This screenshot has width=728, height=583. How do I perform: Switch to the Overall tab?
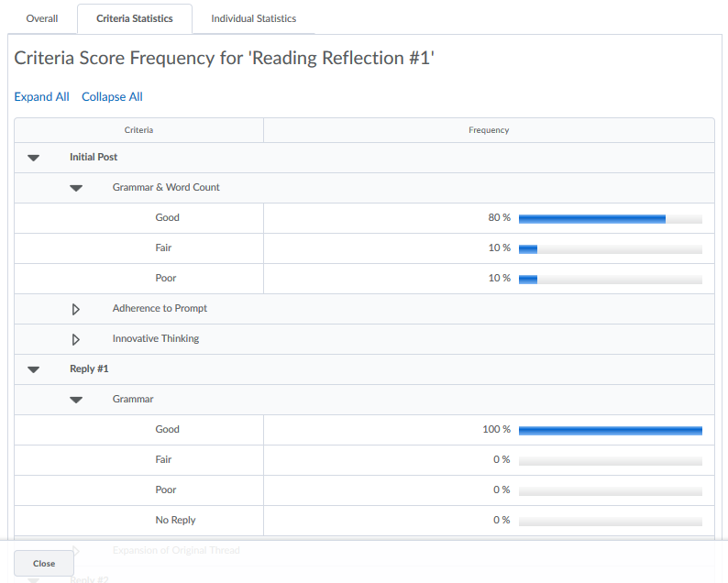pyautogui.click(x=42, y=18)
